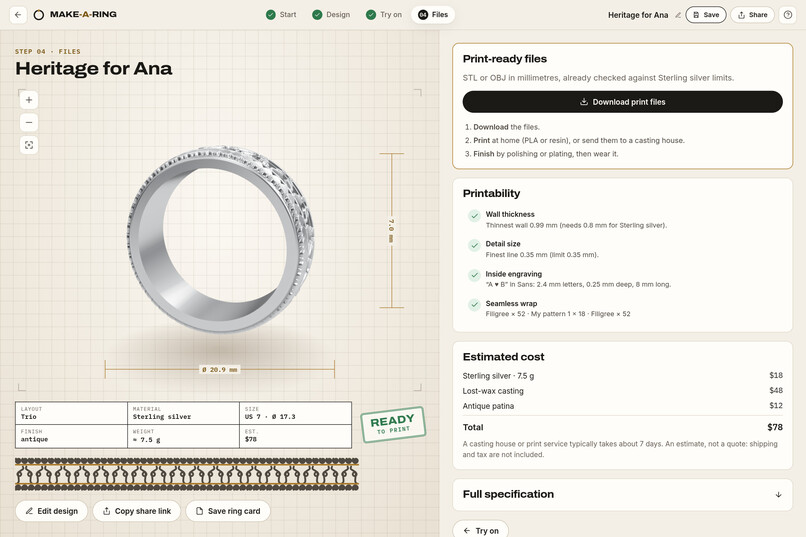Click the Antique patina cost row
The image size is (806, 537).
click(622, 405)
